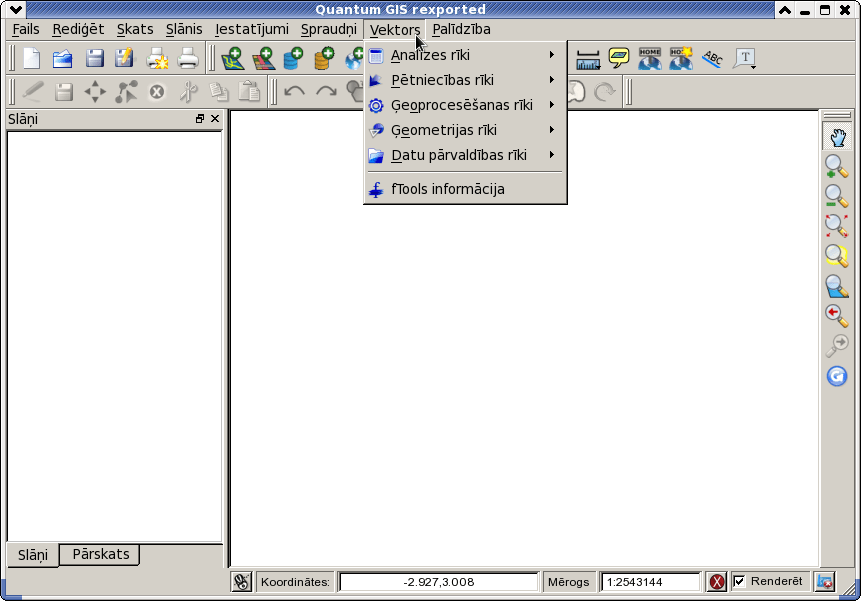Open text annotation T bubble tool

[745, 58]
